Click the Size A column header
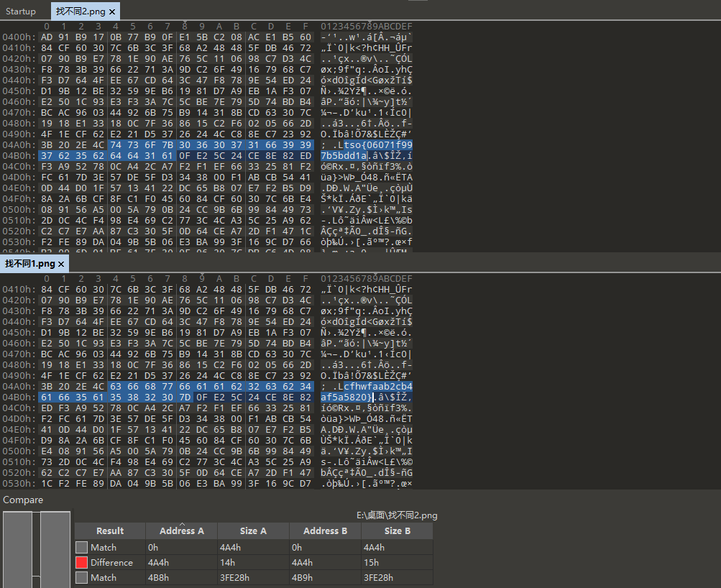The height and width of the screenshot is (588, 721). tap(253, 530)
